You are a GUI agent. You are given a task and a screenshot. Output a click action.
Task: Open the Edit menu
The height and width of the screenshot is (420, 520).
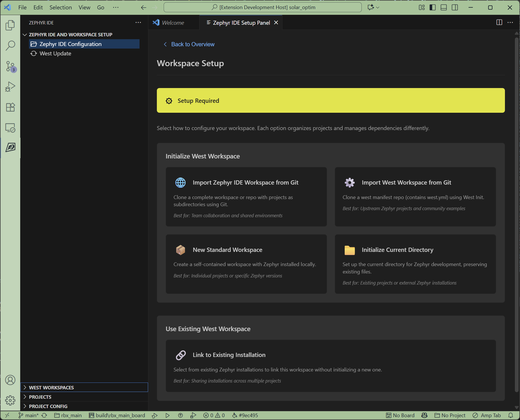tap(38, 7)
